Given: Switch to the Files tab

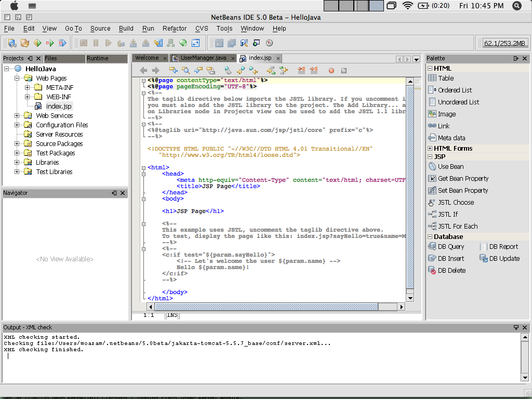Looking at the screenshot, I should click(x=64, y=58).
